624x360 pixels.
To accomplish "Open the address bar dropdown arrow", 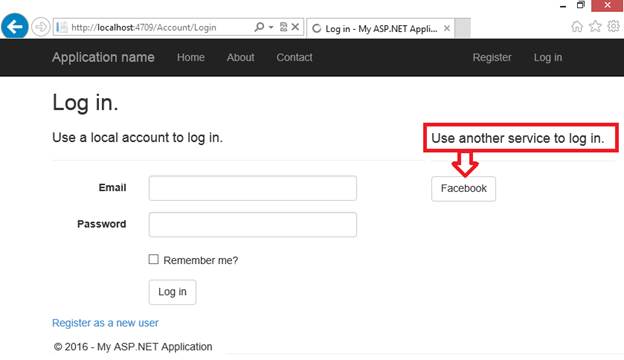I will [271, 27].
